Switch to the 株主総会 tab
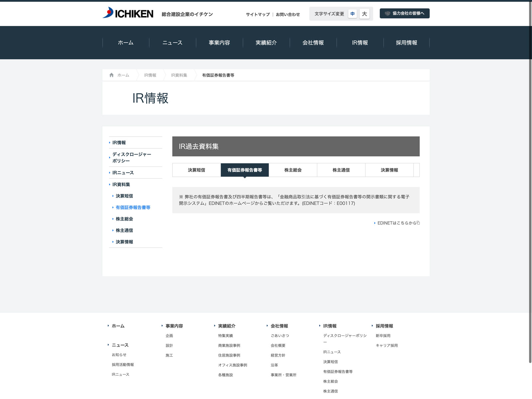532x399 pixels. [x=293, y=170]
